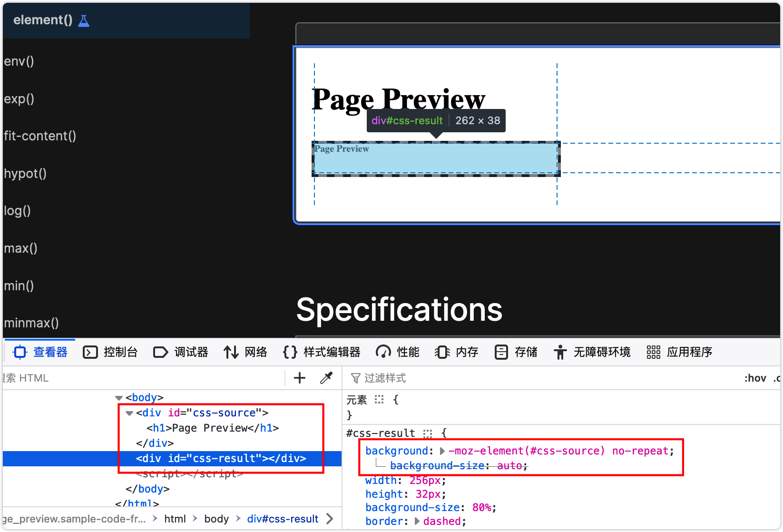This screenshot has height=532, width=783.
Task: Click the selector highlighter icon beside 元素
Action: 379,400
